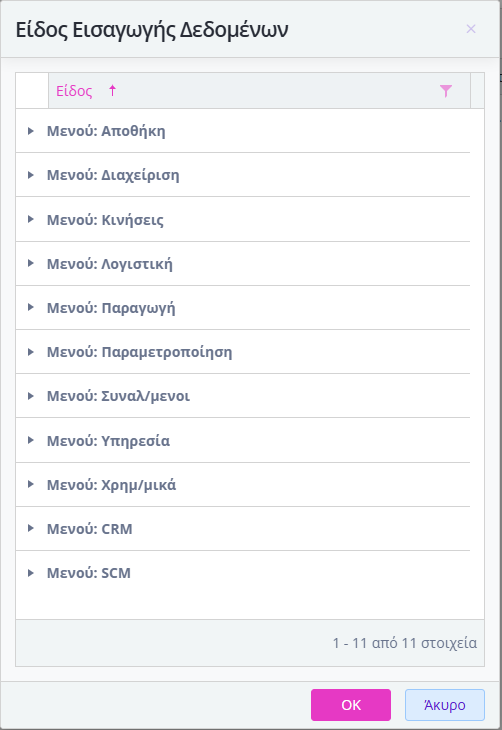Expand the Μενού: Αποθήκη group

31,131
